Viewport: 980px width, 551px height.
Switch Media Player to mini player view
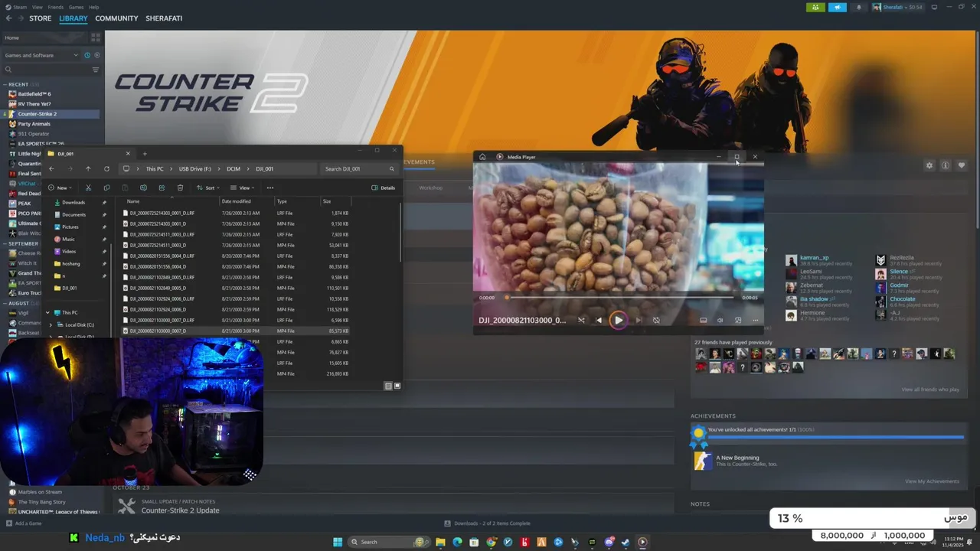pos(738,320)
